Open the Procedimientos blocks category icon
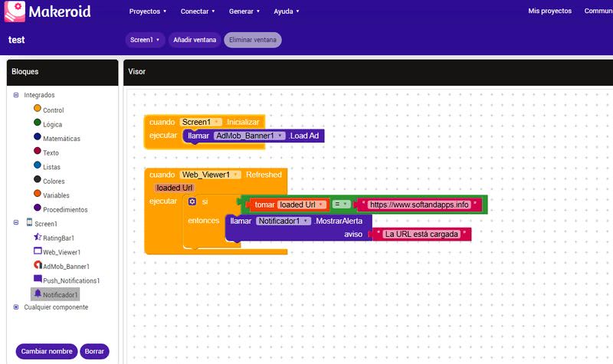This screenshot has height=364, width=613. point(38,207)
